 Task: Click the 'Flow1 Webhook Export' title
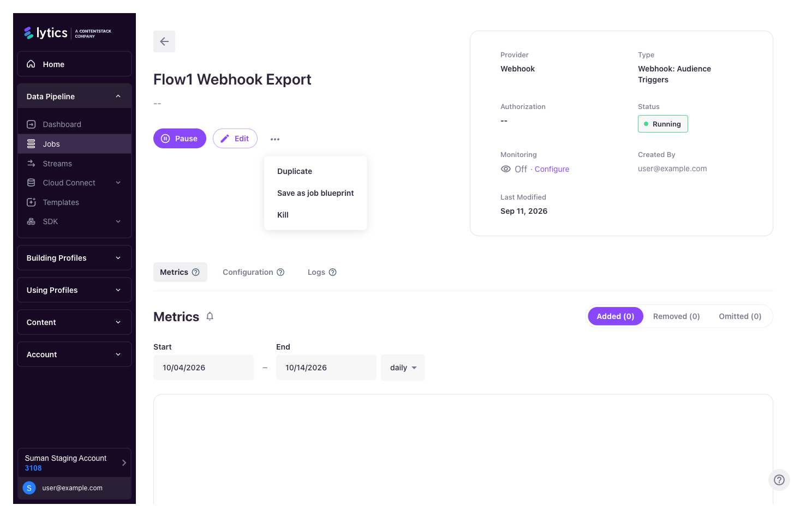(x=232, y=80)
